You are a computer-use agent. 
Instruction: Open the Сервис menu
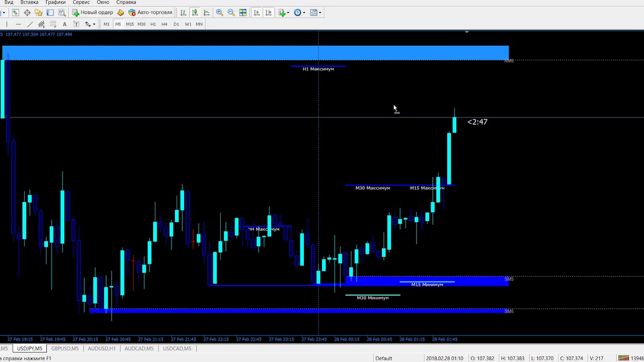tap(81, 3)
